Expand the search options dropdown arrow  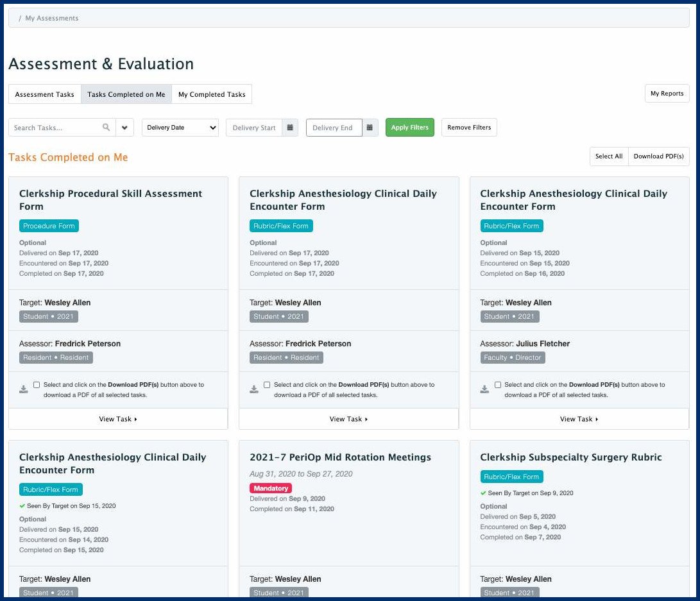(x=124, y=127)
